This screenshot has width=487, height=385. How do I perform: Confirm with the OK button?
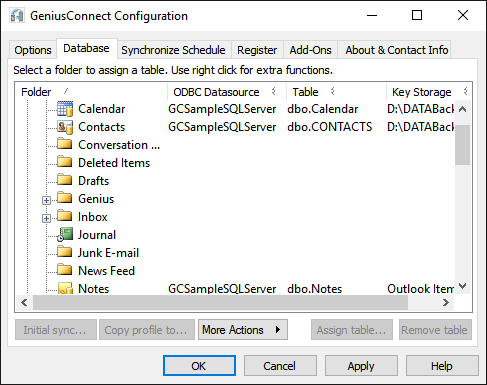pos(199,366)
